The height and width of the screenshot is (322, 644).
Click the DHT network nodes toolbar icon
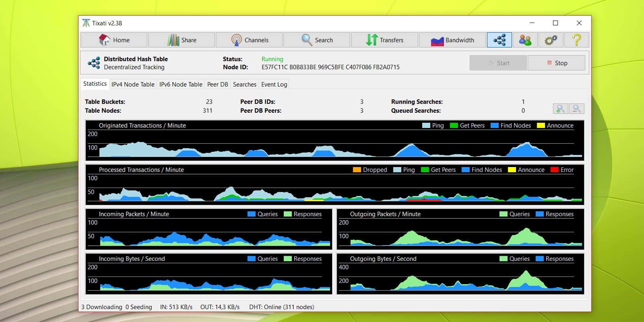point(500,40)
